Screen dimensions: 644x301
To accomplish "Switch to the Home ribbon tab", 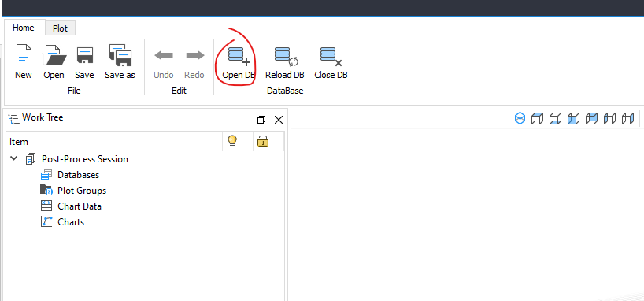I will pos(24,28).
